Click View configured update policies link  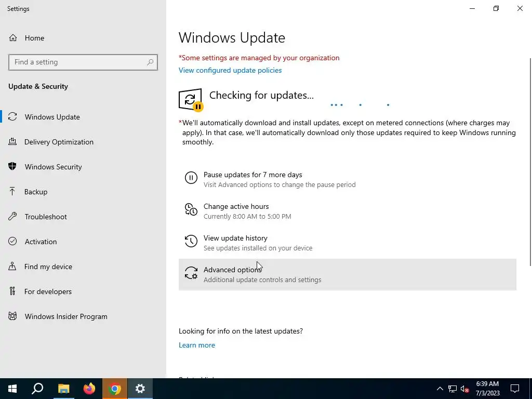pos(230,70)
